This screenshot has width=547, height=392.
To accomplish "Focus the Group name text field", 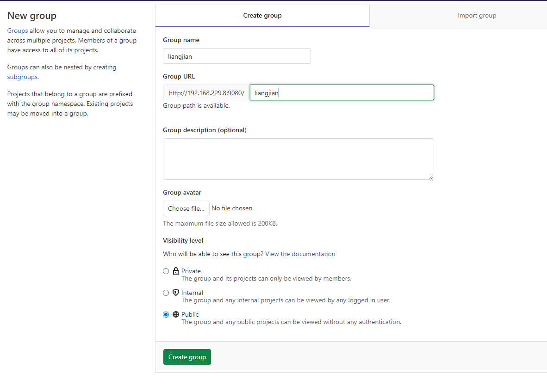I will click(236, 56).
